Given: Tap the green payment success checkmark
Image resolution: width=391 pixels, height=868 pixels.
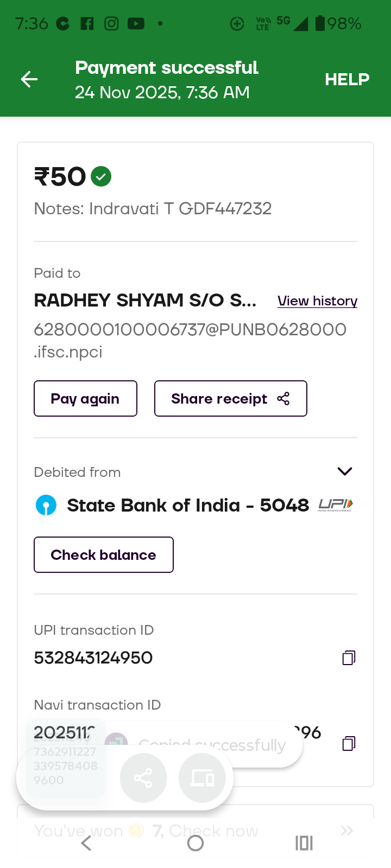Looking at the screenshot, I should (101, 176).
